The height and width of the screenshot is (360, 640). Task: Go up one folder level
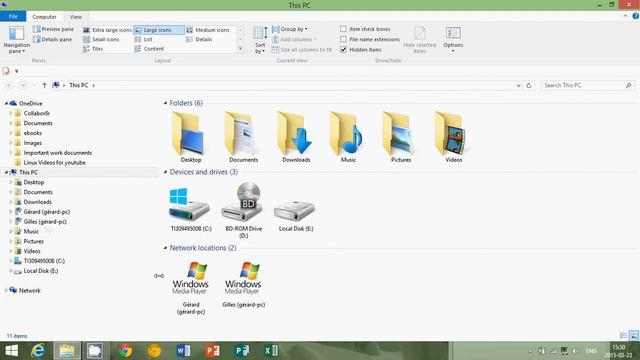coord(44,85)
